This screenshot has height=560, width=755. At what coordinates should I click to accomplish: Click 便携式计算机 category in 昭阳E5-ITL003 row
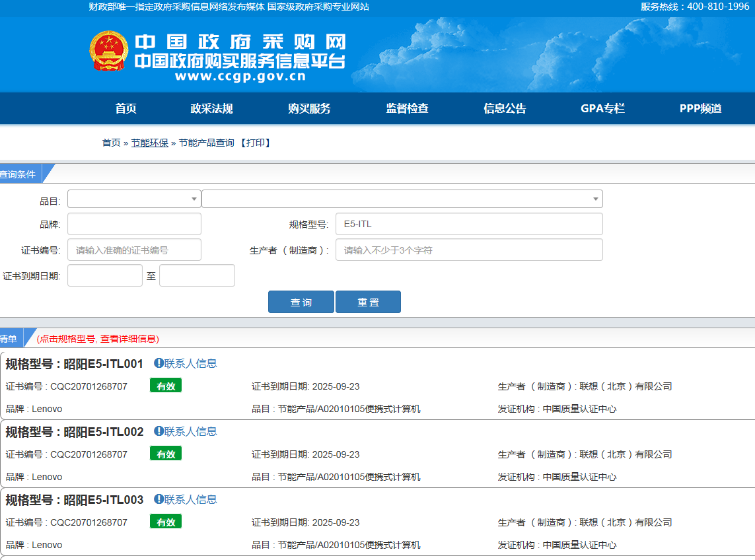click(x=393, y=545)
